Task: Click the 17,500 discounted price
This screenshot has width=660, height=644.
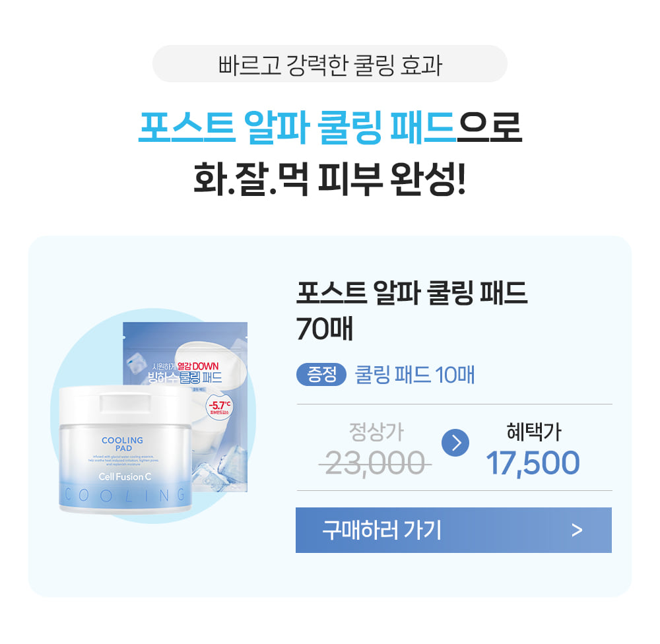Action: point(533,463)
